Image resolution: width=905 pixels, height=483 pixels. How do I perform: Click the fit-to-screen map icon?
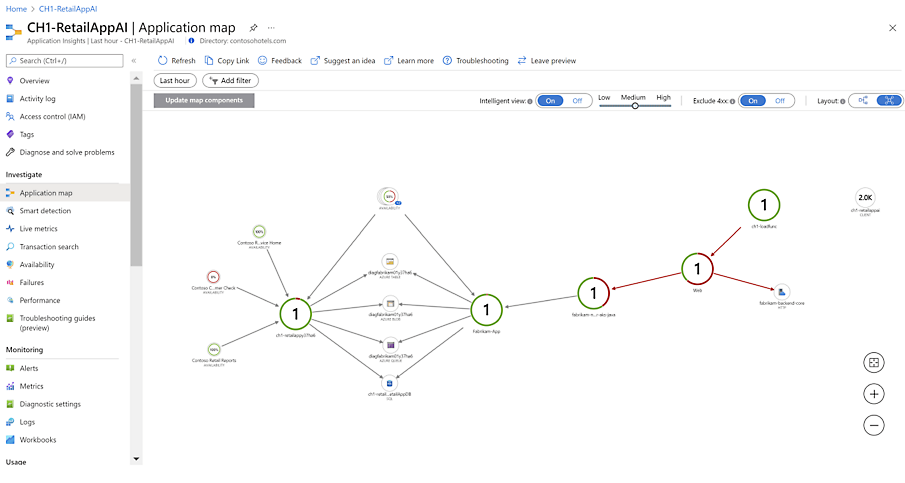(x=874, y=363)
